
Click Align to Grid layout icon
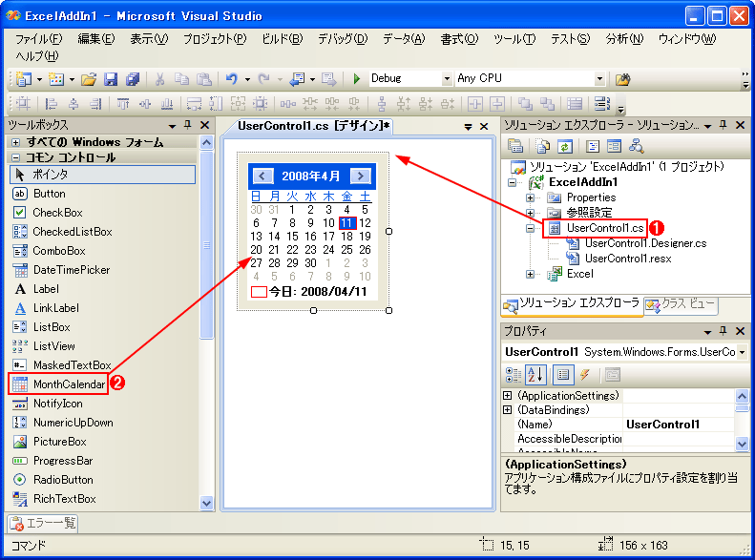(x=23, y=103)
